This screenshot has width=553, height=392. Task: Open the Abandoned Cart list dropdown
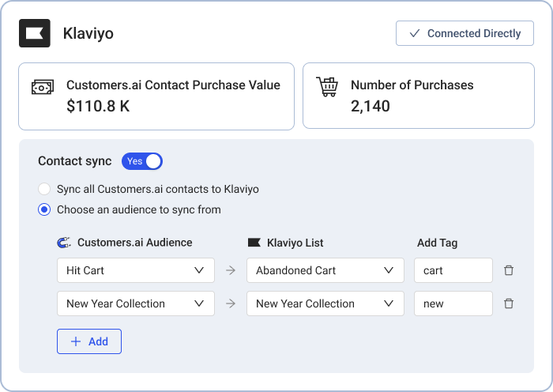click(x=325, y=270)
